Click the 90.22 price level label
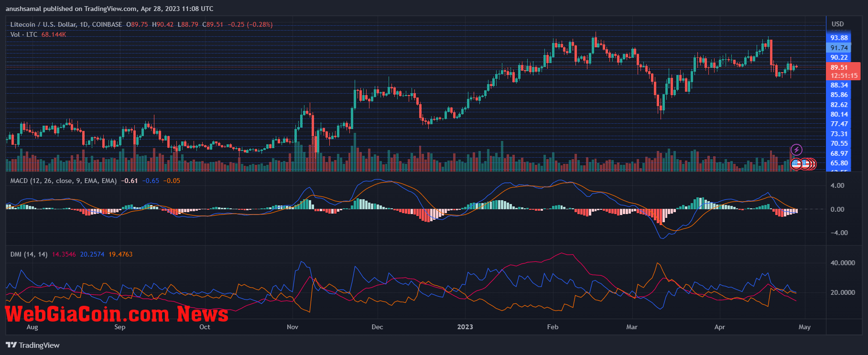 (839, 57)
